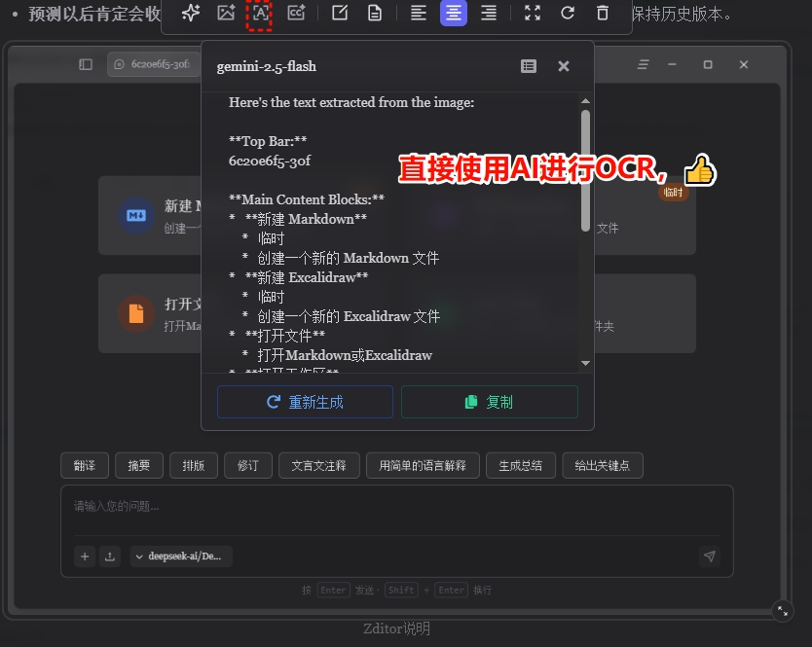Screen dimensions: 812x647
Task: Close the gemini-2.5-flash OCR popup
Action: (564, 66)
